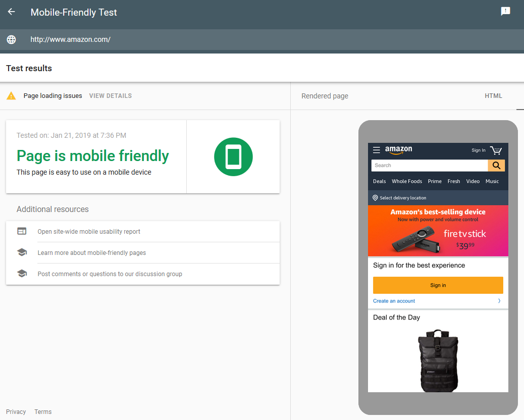This screenshot has height=420, width=524.
Task: Click the orange Sign in button
Action: pyautogui.click(x=438, y=285)
